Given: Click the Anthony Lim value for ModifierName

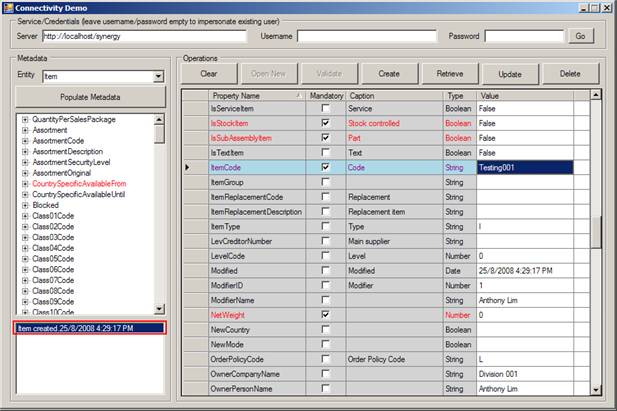Looking at the screenshot, I should point(525,300).
